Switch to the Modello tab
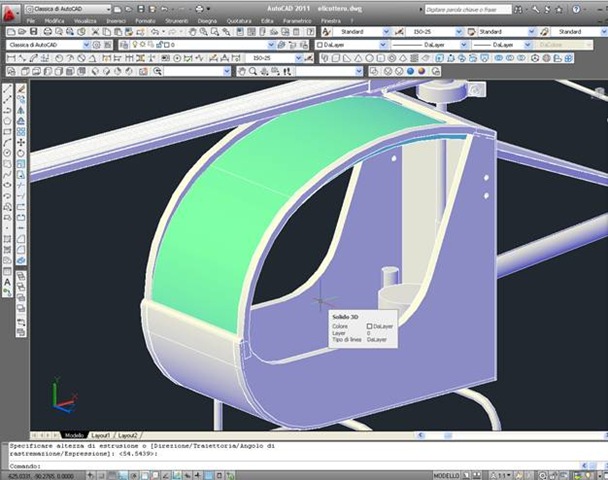Viewport: 608px width, 480px height. [74, 436]
